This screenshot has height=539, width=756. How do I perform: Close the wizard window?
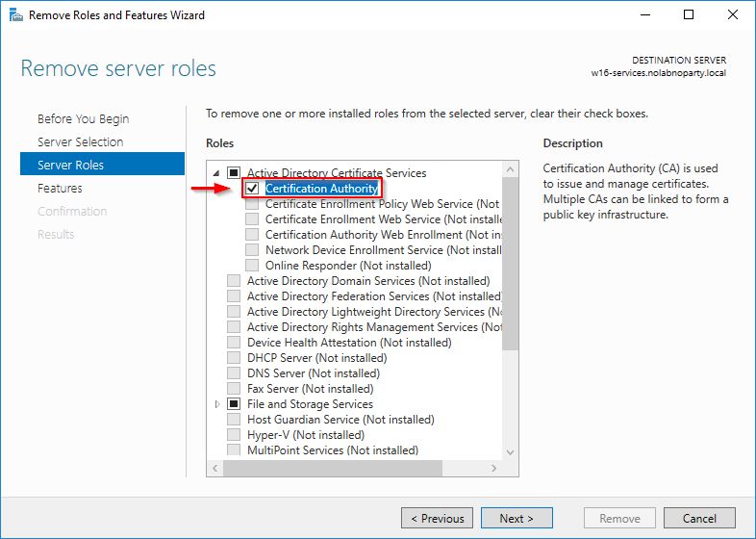click(x=732, y=15)
